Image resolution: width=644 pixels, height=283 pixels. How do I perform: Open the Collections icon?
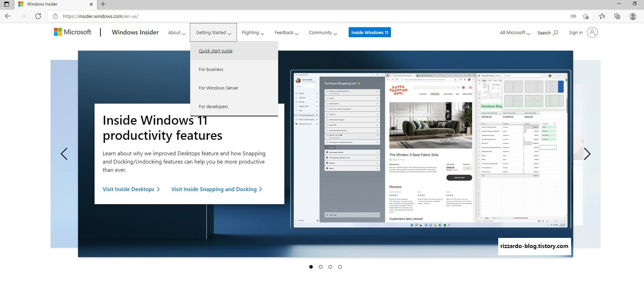click(617, 16)
